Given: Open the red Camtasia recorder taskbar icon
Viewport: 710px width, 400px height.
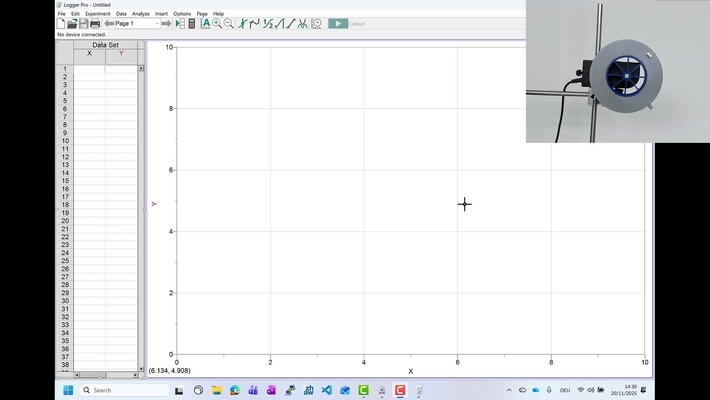Looking at the screenshot, I should click(x=400, y=390).
